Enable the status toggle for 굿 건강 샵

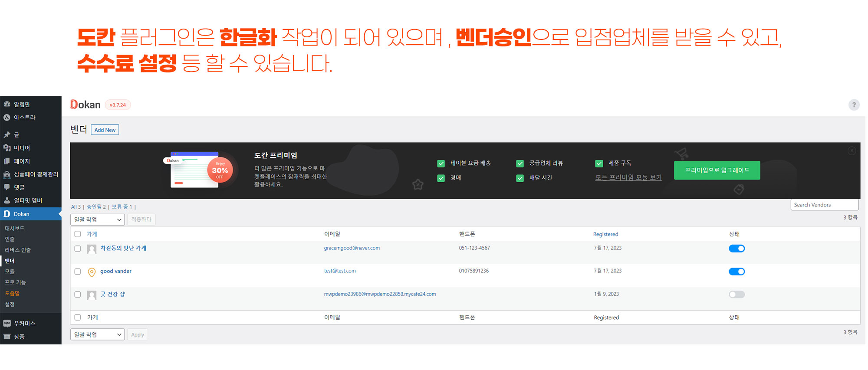(736, 295)
